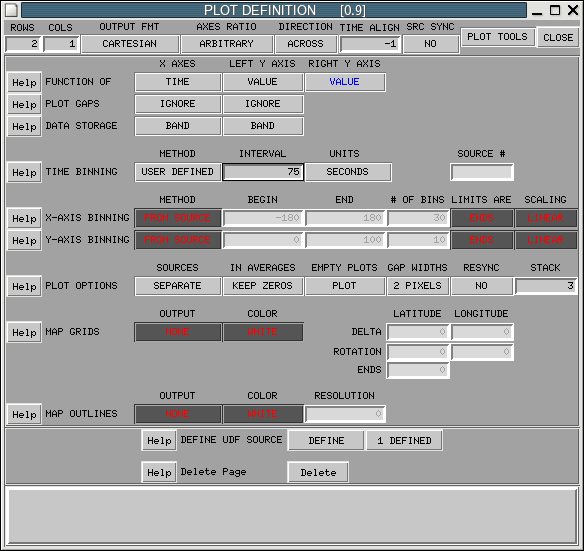The height and width of the screenshot is (551, 584).
Task: Change the CARTESIAN output format option
Action: click(x=130, y=44)
